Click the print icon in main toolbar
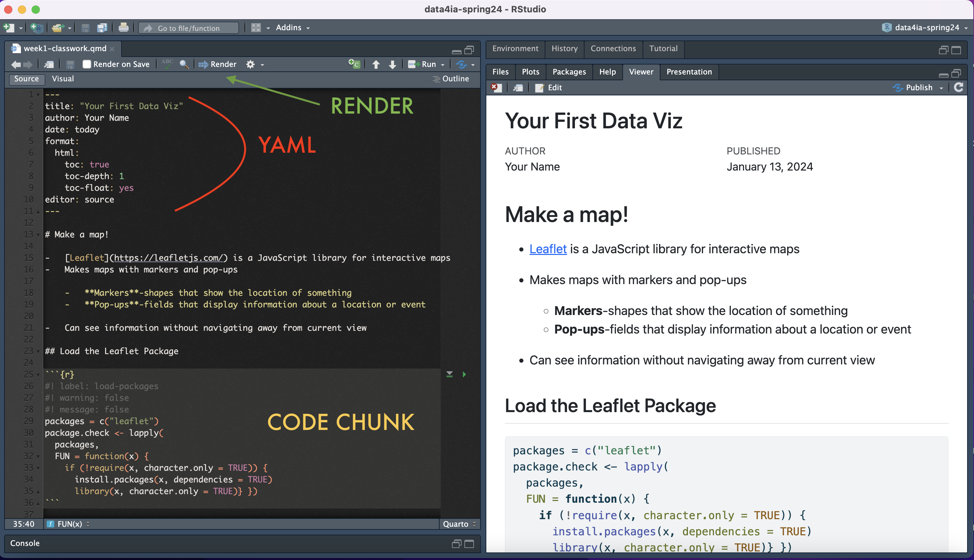 [123, 28]
